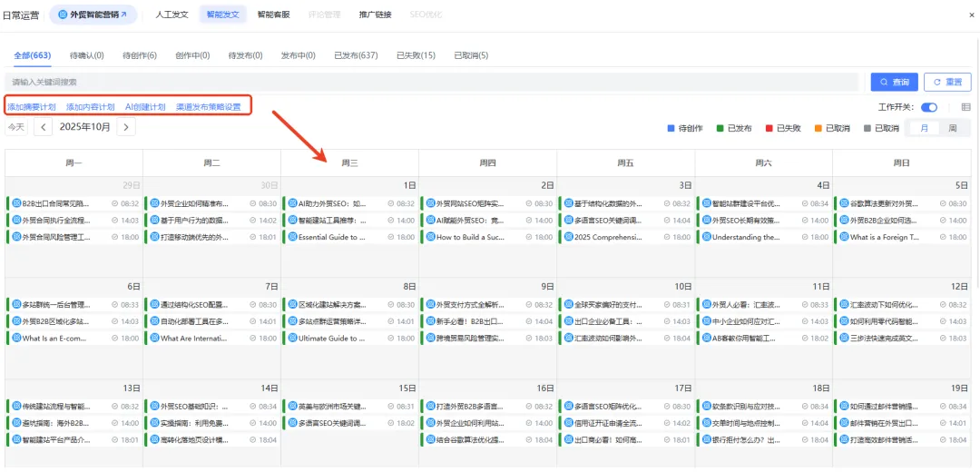Click the globe icon on 'Essential Guide to' entry
The width and height of the screenshot is (980, 472).
point(292,237)
